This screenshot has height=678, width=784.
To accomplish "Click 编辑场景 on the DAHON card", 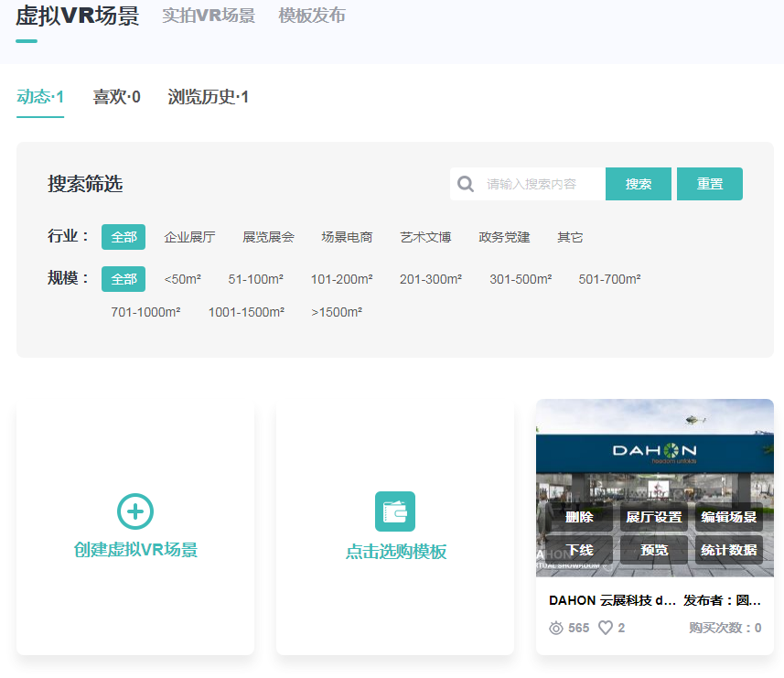I will click(x=728, y=517).
